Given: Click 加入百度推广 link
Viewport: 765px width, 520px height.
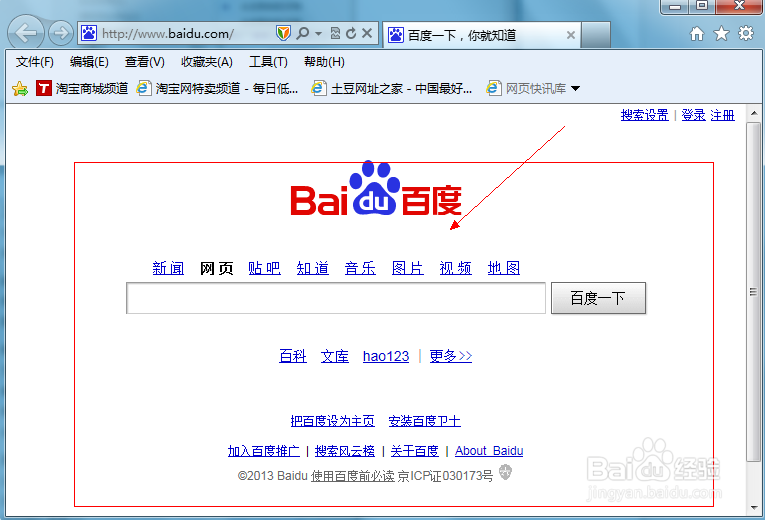Looking at the screenshot, I should point(263,451).
